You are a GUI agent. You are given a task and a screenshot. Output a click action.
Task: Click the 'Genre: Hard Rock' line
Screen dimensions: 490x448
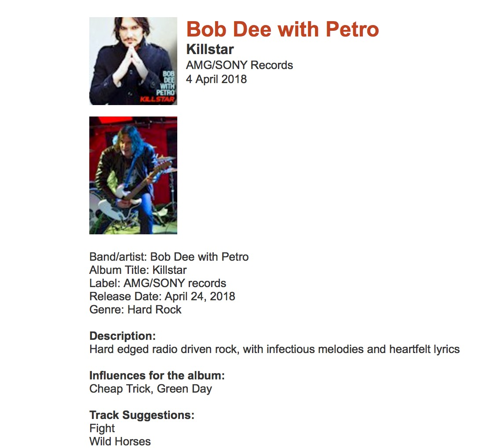point(135,310)
